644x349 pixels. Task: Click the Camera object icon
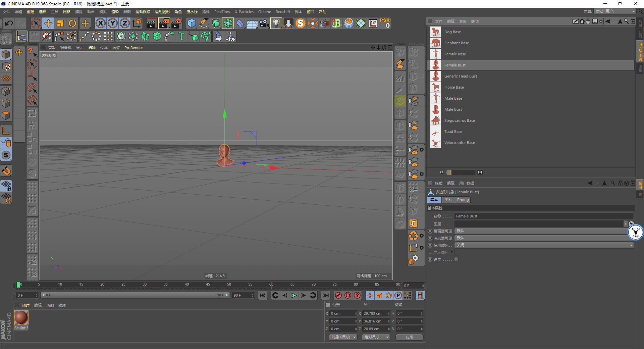tap(264, 23)
